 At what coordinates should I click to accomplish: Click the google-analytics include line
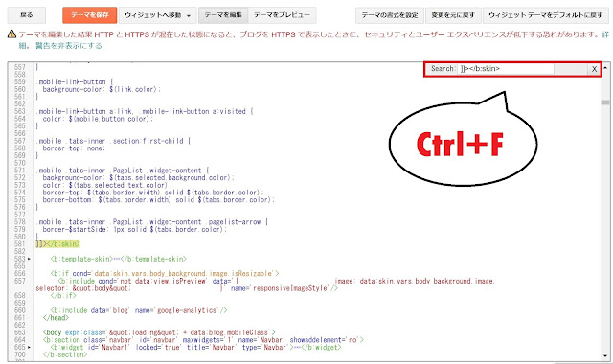coord(139,310)
